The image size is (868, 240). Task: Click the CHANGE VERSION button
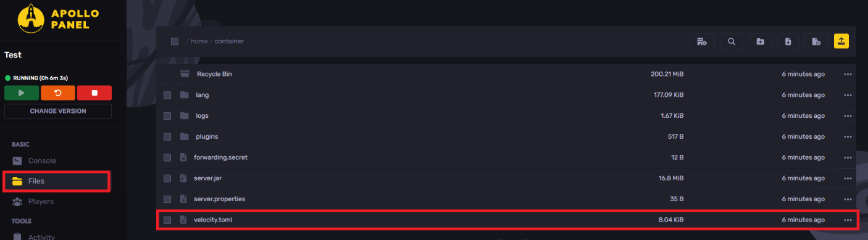pyautogui.click(x=58, y=111)
